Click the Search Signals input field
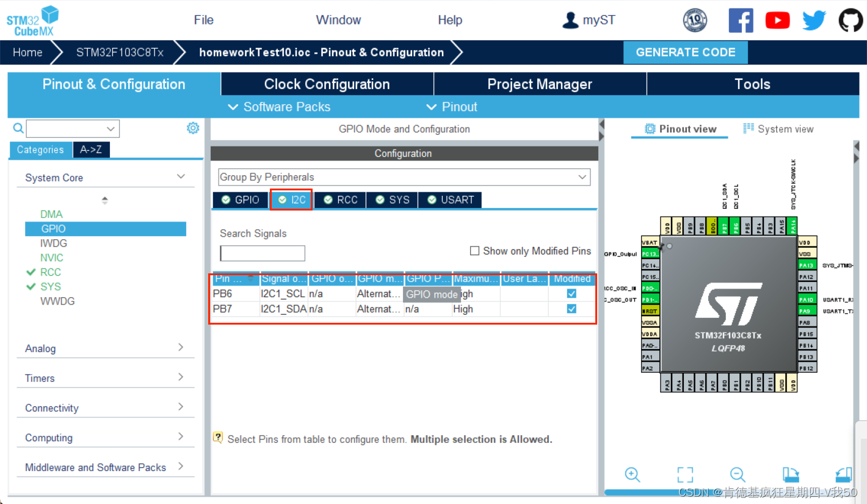Image resolution: width=867 pixels, height=504 pixels. click(x=263, y=253)
